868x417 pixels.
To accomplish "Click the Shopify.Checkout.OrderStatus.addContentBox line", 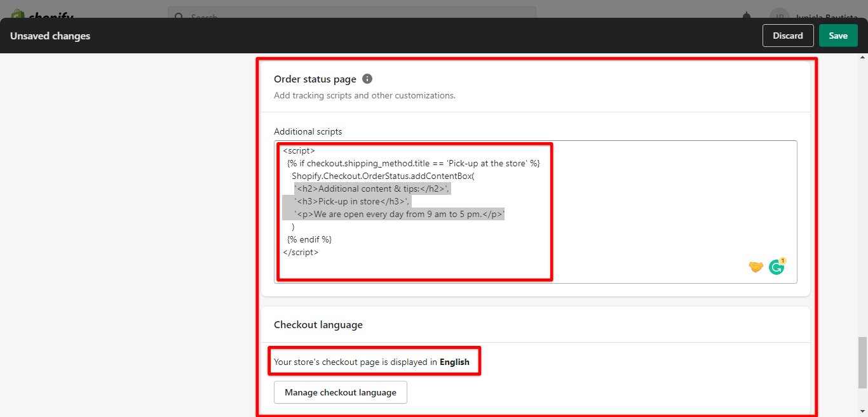I will point(383,176).
